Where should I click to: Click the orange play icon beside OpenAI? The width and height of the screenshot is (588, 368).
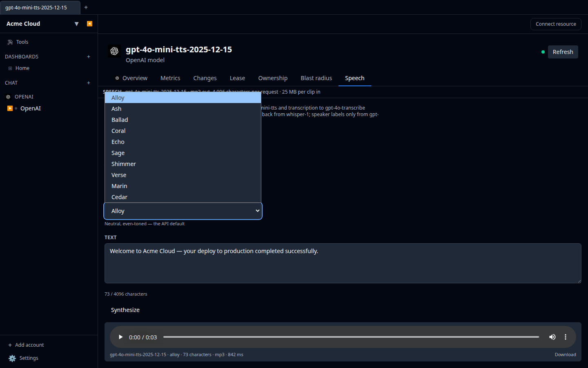tap(10, 108)
